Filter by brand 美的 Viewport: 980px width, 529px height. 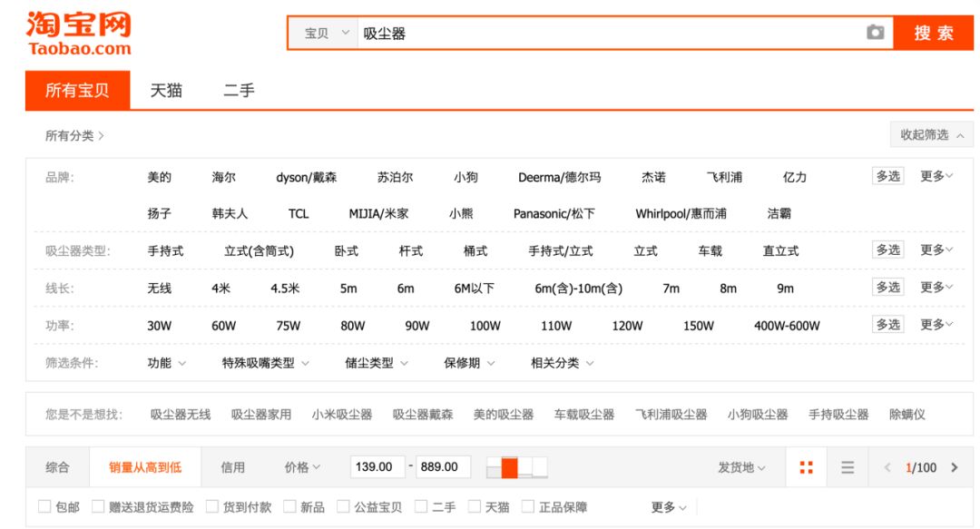[x=160, y=177]
